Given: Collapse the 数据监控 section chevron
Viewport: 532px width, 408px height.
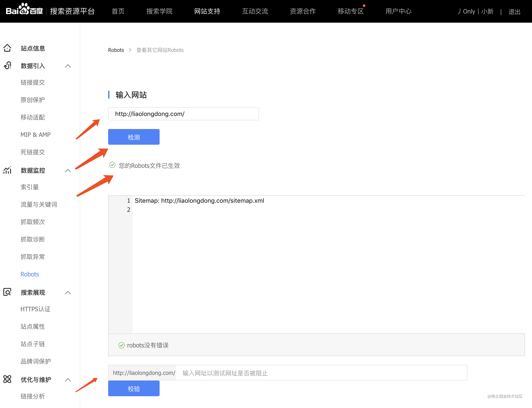Looking at the screenshot, I should pyautogui.click(x=68, y=170).
